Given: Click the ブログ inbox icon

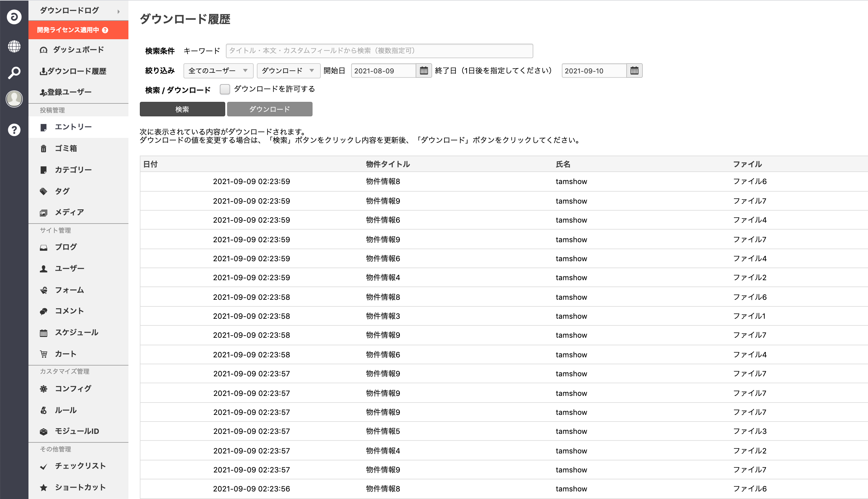Looking at the screenshot, I should pos(44,247).
